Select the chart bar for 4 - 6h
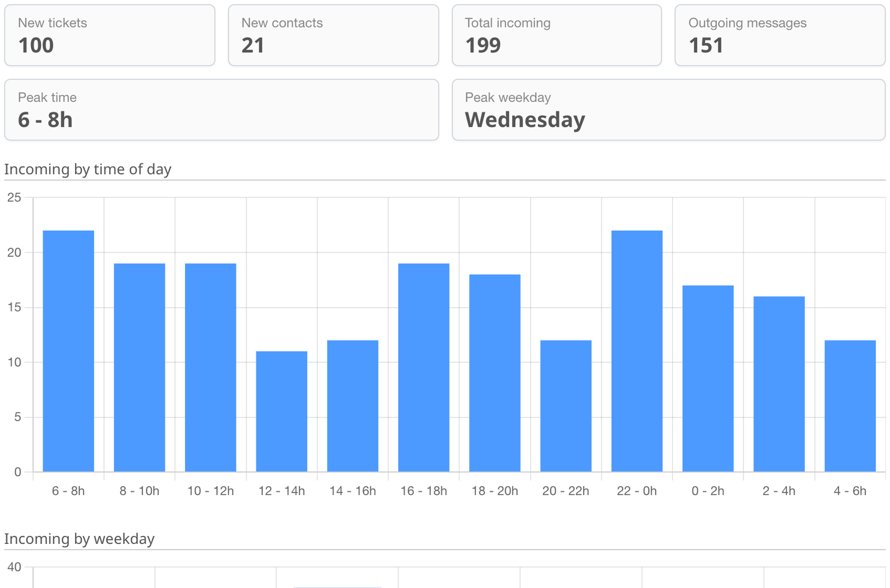The height and width of the screenshot is (588, 890). [850, 406]
